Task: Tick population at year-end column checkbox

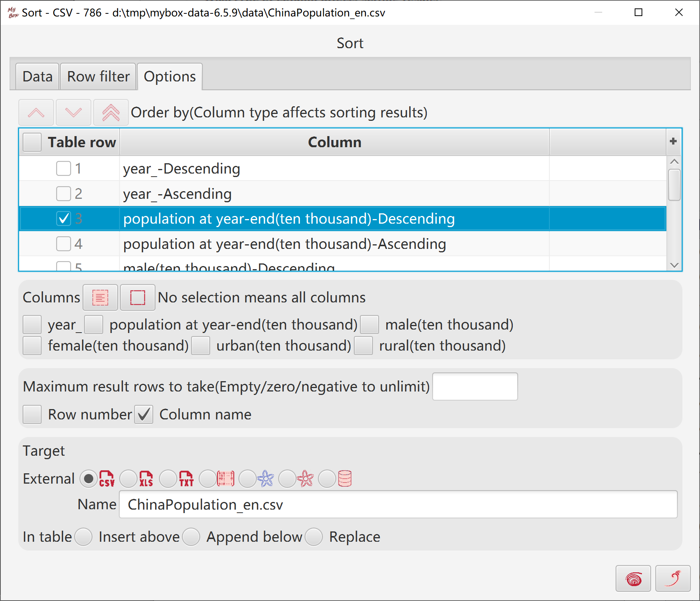Action: pyautogui.click(x=94, y=325)
